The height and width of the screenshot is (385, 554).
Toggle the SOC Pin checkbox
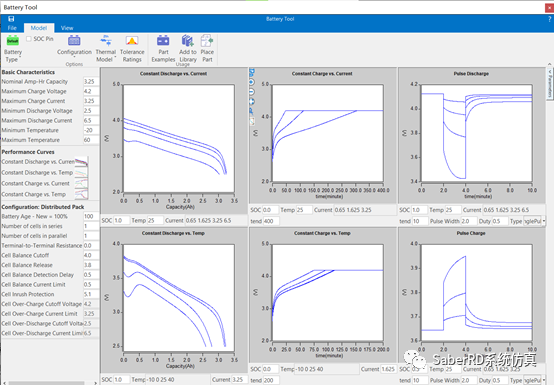(29, 39)
